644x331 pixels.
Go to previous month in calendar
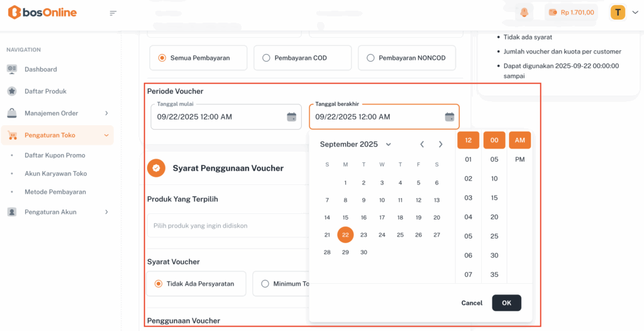[423, 144]
